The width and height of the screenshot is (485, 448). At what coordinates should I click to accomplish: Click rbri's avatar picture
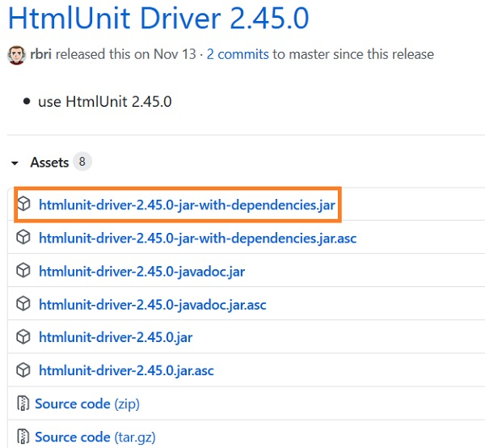(17, 55)
